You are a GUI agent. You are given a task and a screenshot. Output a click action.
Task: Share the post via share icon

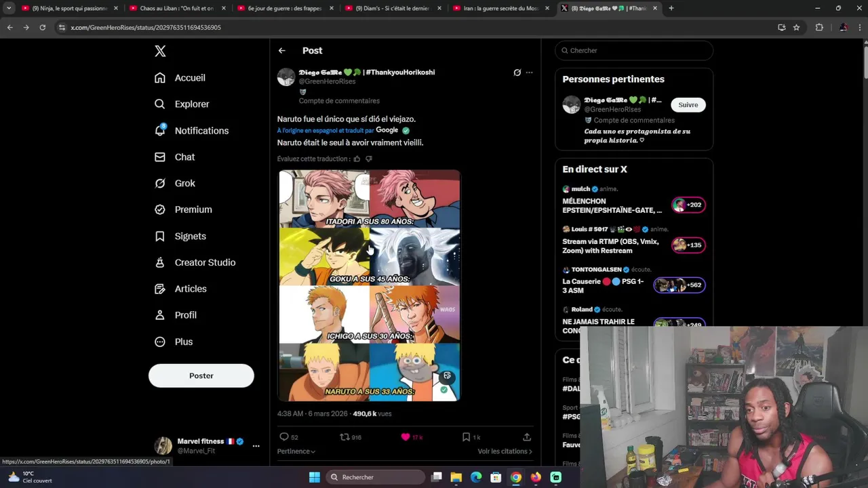tap(527, 437)
